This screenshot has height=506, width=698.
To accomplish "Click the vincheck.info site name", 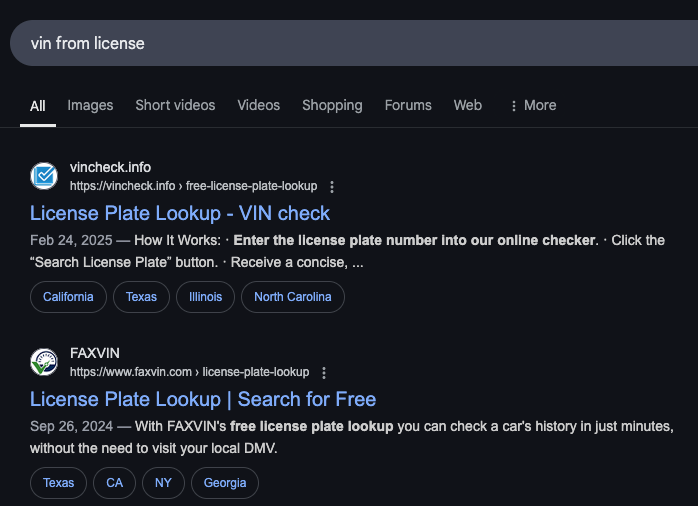I will coord(110,167).
